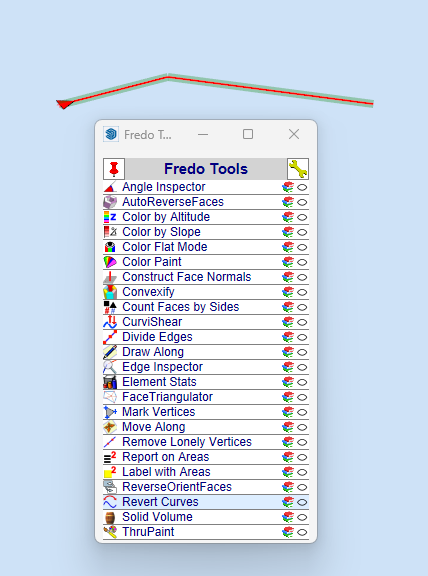Image resolution: width=428 pixels, height=576 pixels.
Task: Click the ThruPaint tool icon
Action: [x=110, y=532]
